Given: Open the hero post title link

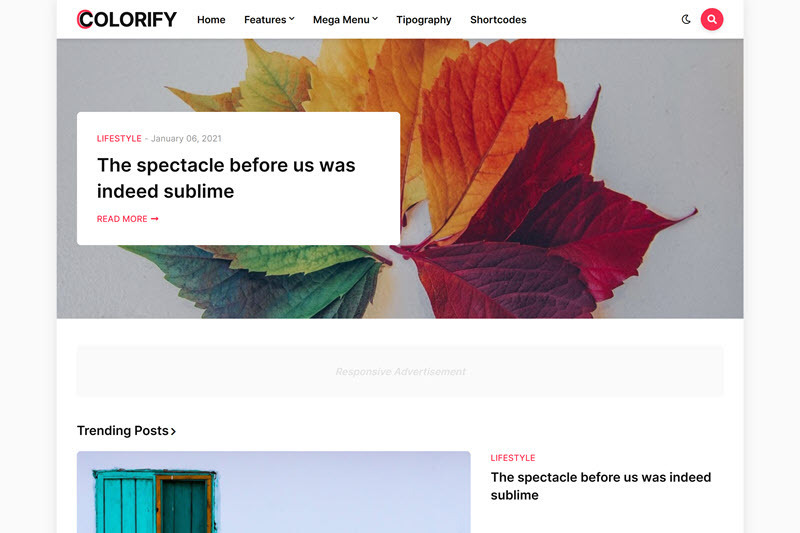Looking at the screenshot, I should tap(226, 178).
